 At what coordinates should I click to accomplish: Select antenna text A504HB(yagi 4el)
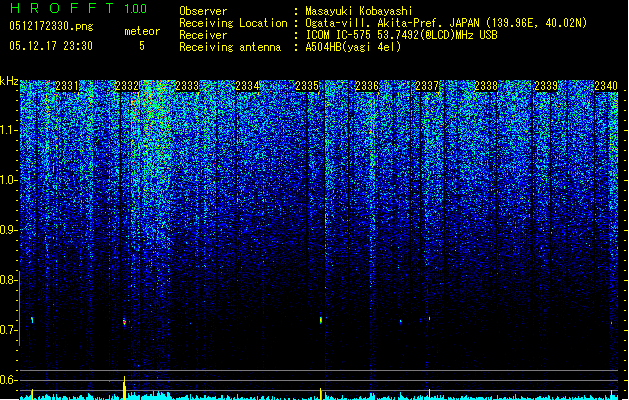pyautogui.click(x=353, y=47)
